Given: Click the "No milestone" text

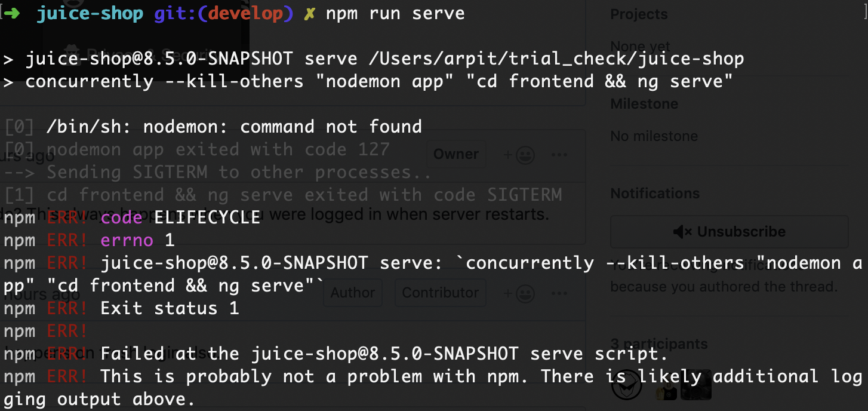Looking at the screenshot, I should point(654,136).
